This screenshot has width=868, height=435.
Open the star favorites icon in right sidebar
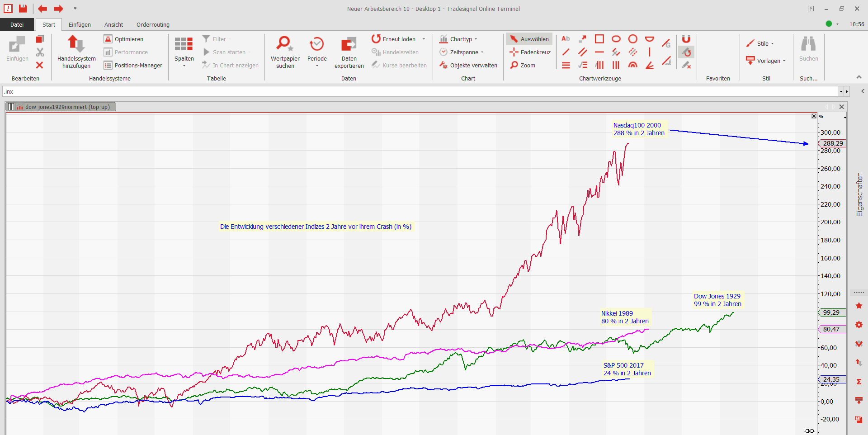(859, 306)
